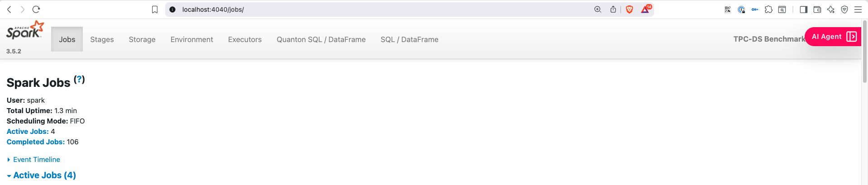Screen dimensions: 868x185
Task: Open Brave Rewards triangle icon
Action: click(x=646, y=9)
